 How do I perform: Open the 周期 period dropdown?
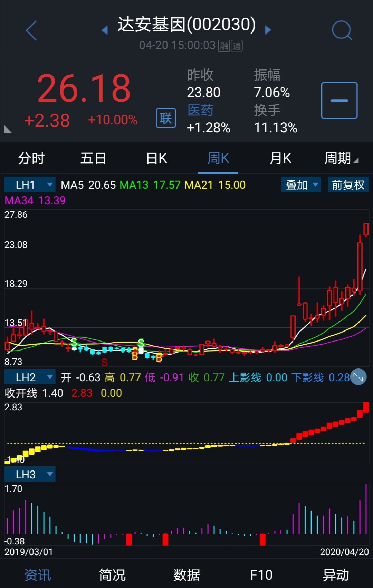coord(341,158)
